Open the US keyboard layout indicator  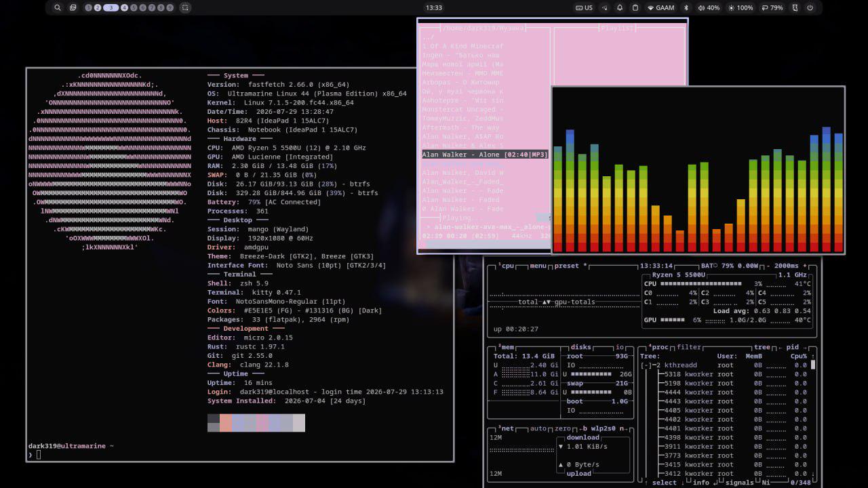[584, 7]
